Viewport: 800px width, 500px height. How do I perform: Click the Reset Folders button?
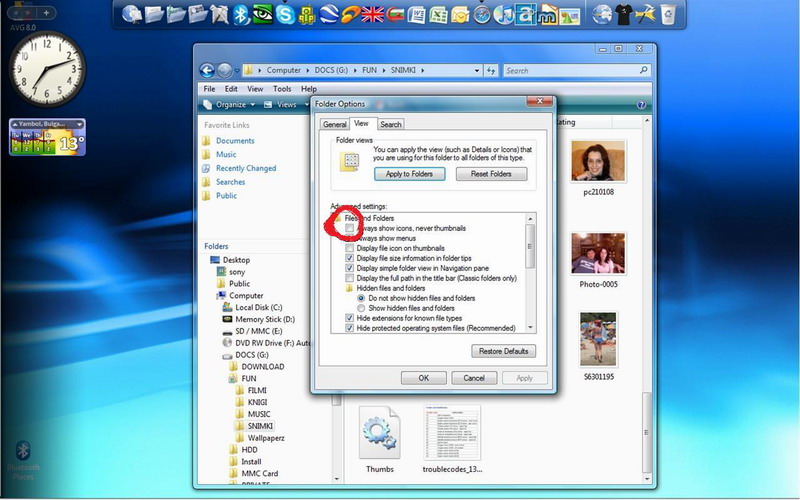point(491,174)
